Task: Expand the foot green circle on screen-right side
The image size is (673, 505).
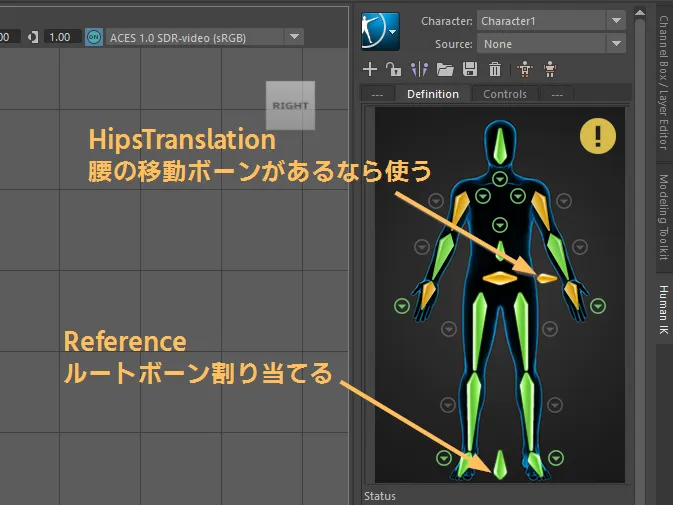Action: (x=556, y=458)
